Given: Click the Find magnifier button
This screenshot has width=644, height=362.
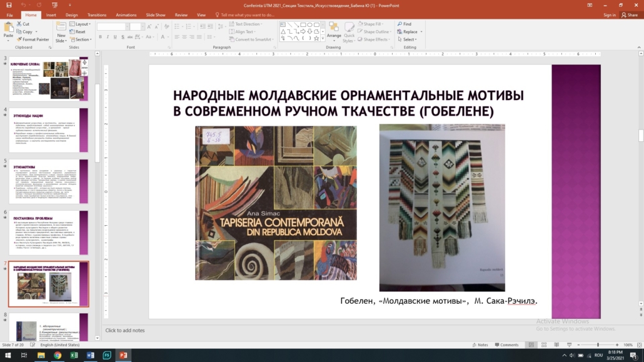Looking at the screenshot, I should [x=404, y=24].
